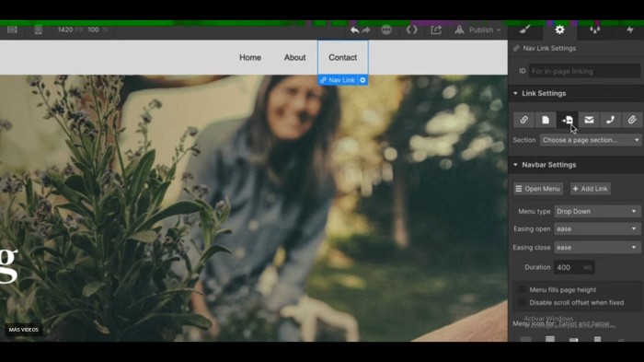Switch to the Settings gear tab
The width and height of the screenshot is (644, 362).
point(559,29)
